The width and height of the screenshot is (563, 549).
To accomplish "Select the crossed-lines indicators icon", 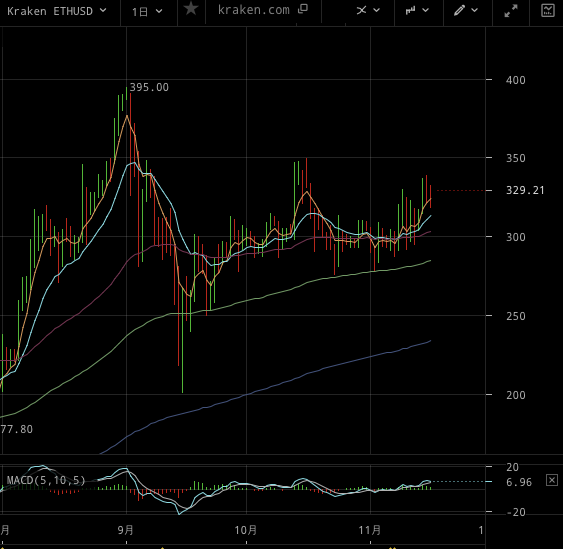I will pos(361,10).
